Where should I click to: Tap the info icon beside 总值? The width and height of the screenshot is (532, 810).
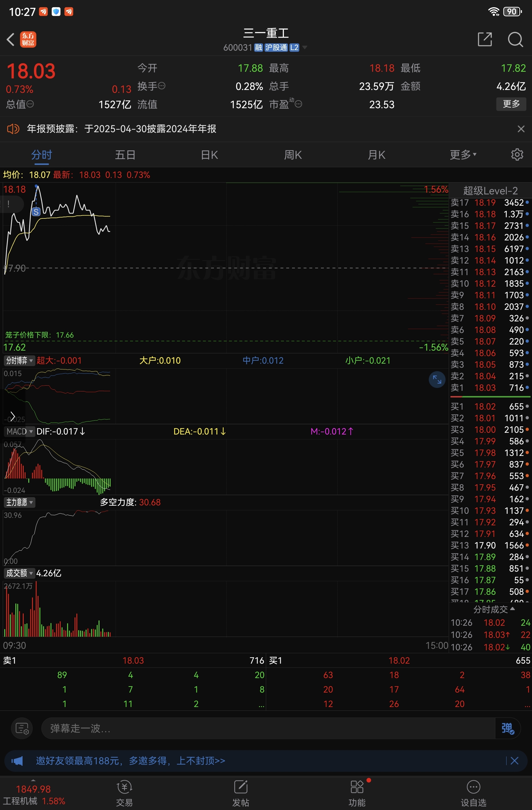pos(30,104)
